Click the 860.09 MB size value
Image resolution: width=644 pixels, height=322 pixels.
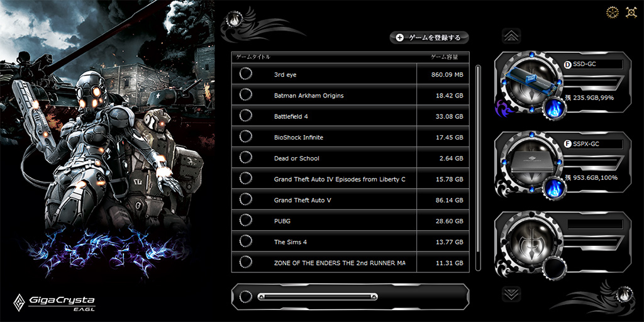tap(447, 75)
